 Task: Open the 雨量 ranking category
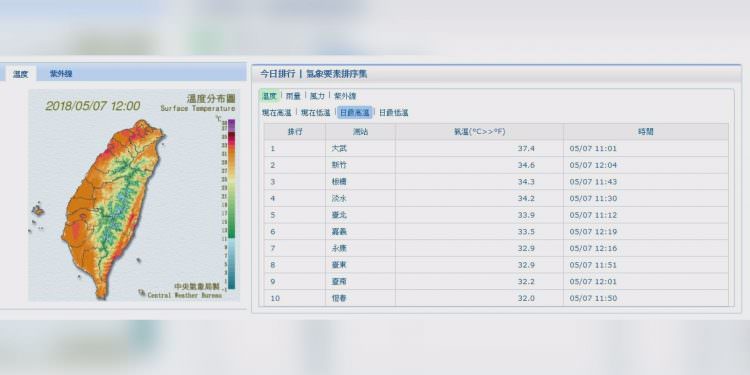pos(293,96)
